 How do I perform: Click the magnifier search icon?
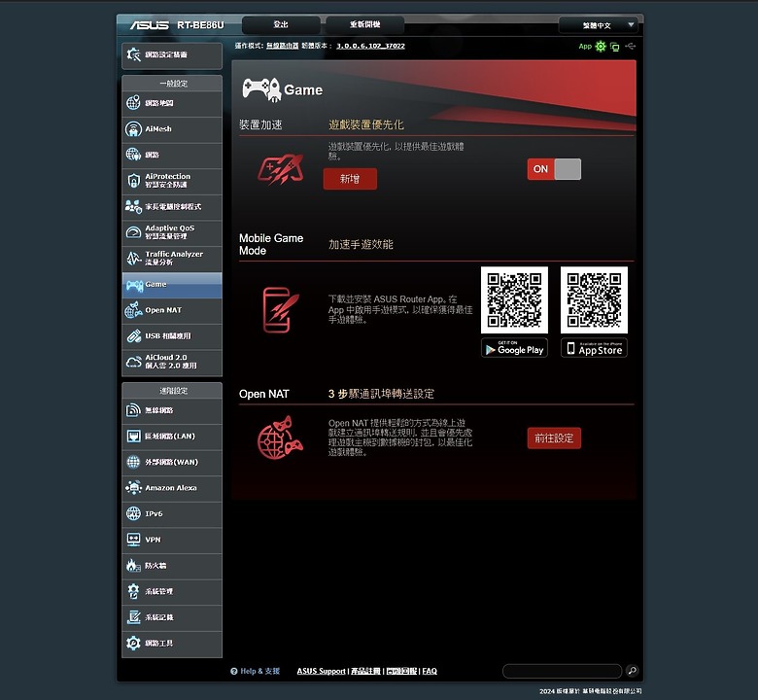point(632,671)
